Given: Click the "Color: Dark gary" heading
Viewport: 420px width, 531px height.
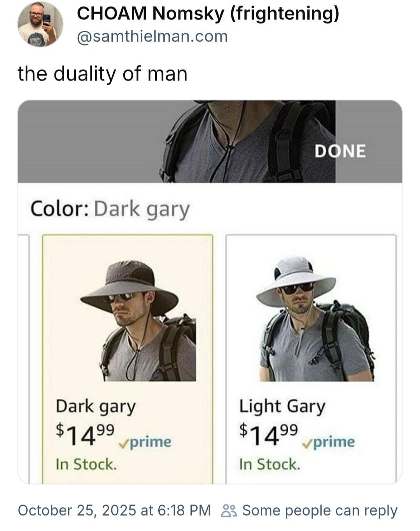Looking at the screenshot, I should tap(110, 209).
